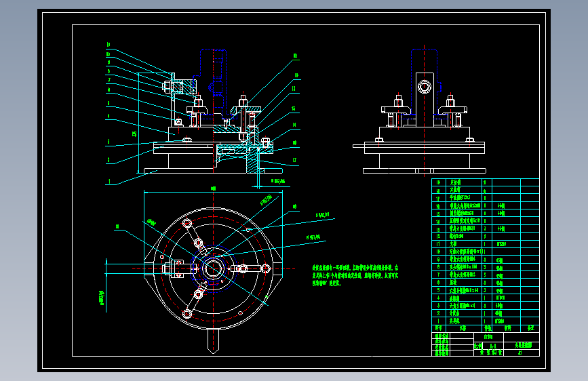The height and width of the screenshot is (381, 588).
Task: Click balloon number 5 left of the section view
Action: 109,104
